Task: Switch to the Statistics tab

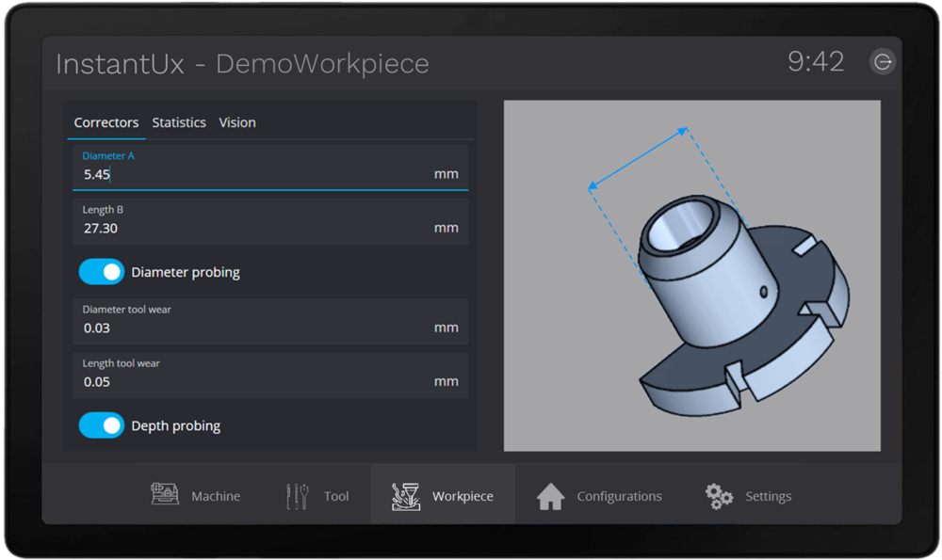Action: pyautogui.click(x=179, y=122)
